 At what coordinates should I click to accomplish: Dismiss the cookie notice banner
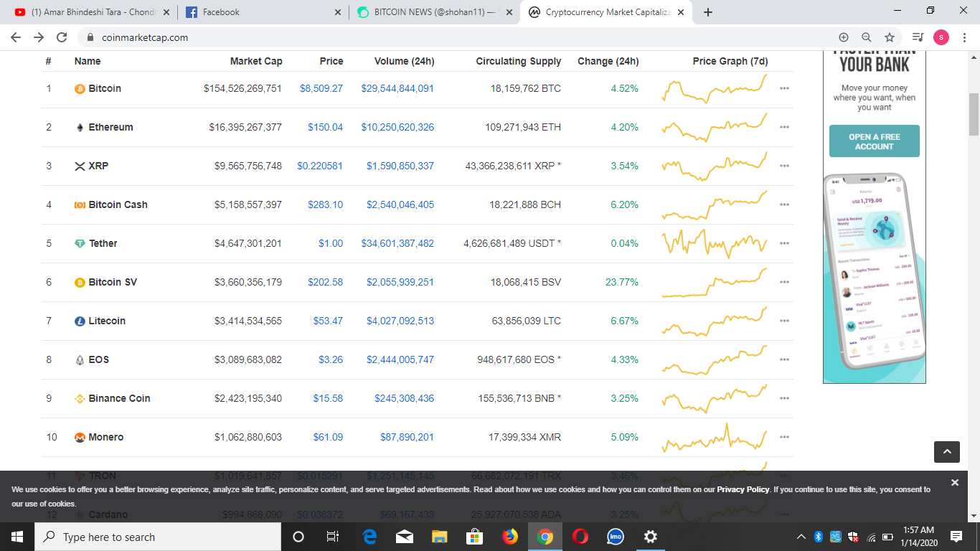[954, 483]
